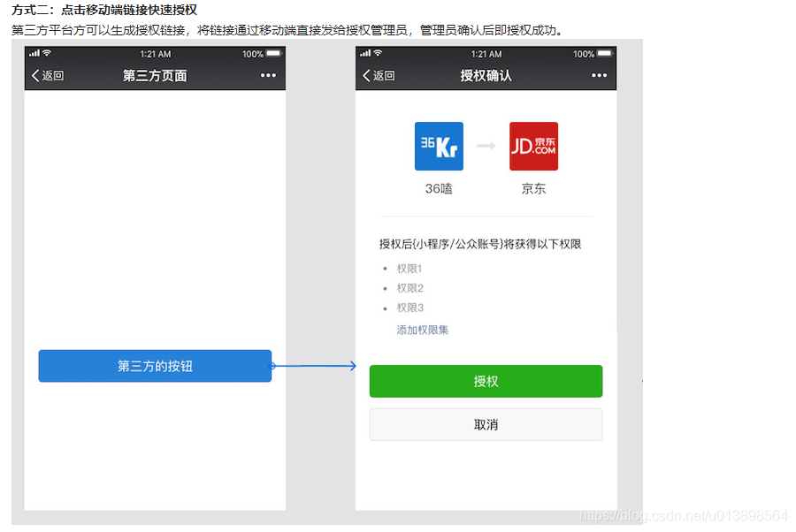Click the 京东 label under the logo
Viewport: 796px width, 532px height.
533,188
